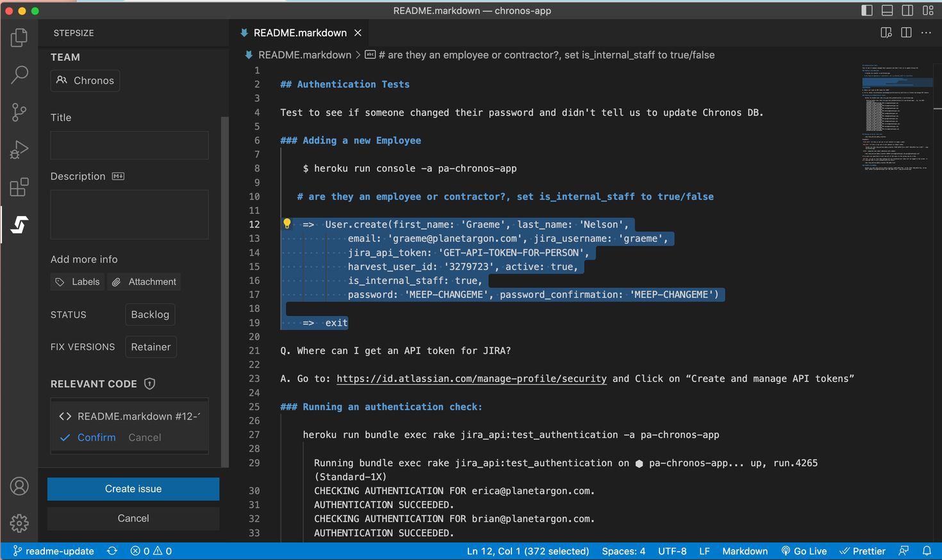Switch the readme-update git branch
This screenshot has height=560, width=942.
tap(54, 551)
